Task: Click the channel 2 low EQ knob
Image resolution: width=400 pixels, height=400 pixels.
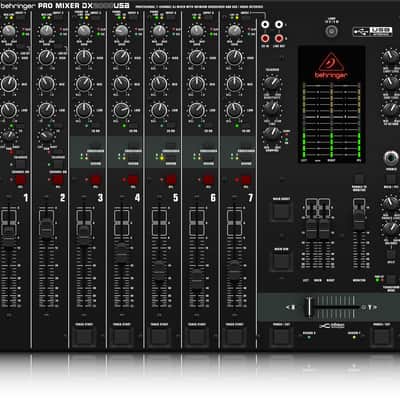Action: [46, 110]
